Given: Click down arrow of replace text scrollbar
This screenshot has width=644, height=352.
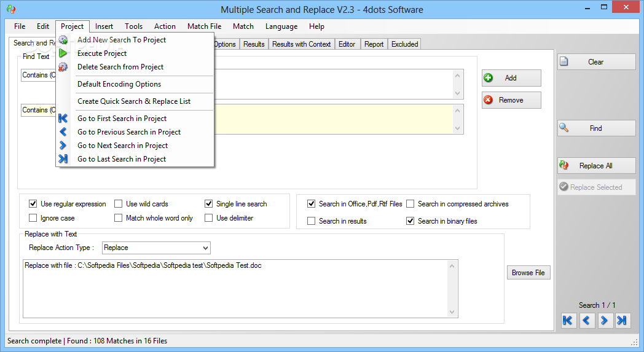Looking at the screenshot, I should 452,312.
